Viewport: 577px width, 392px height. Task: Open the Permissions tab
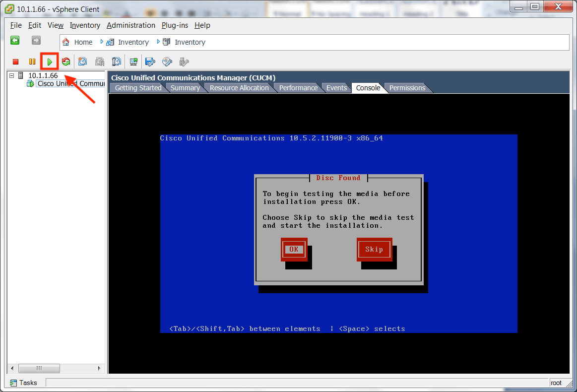[x=407, y=88]
